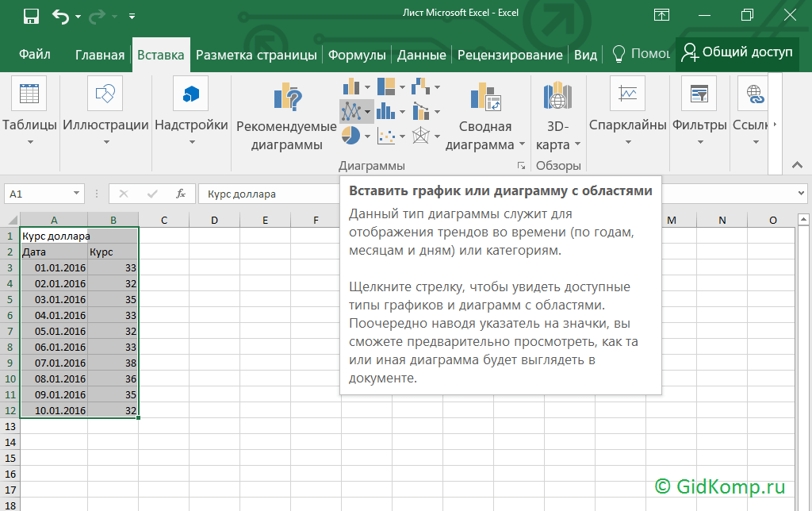Insert a statistical histogram chart
812x511 pixels.
point(387,111)
